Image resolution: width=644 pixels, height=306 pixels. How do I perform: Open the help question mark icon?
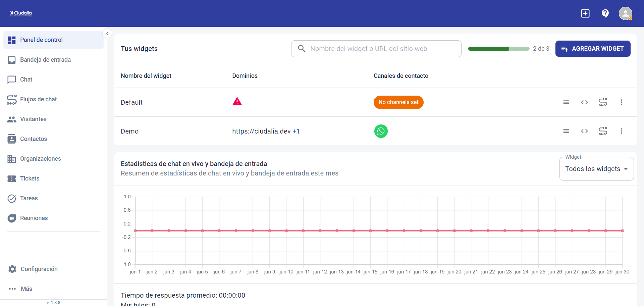[605, 13]
